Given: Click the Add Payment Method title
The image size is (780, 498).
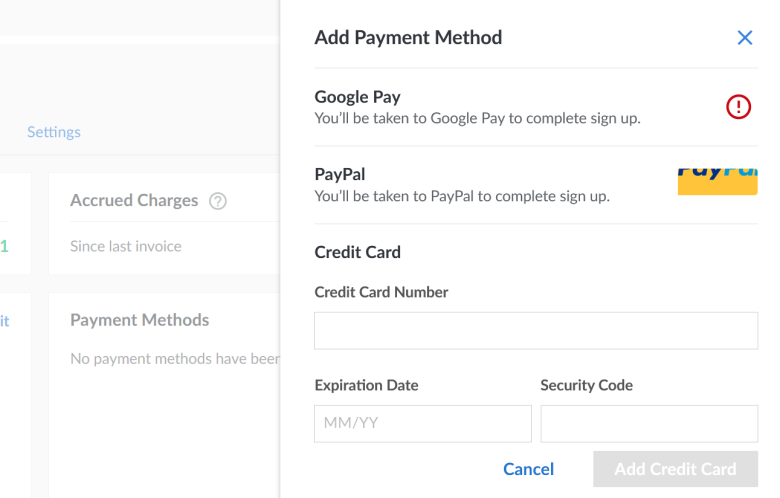Looking at the screenshot, I should [x=408, y=38].
